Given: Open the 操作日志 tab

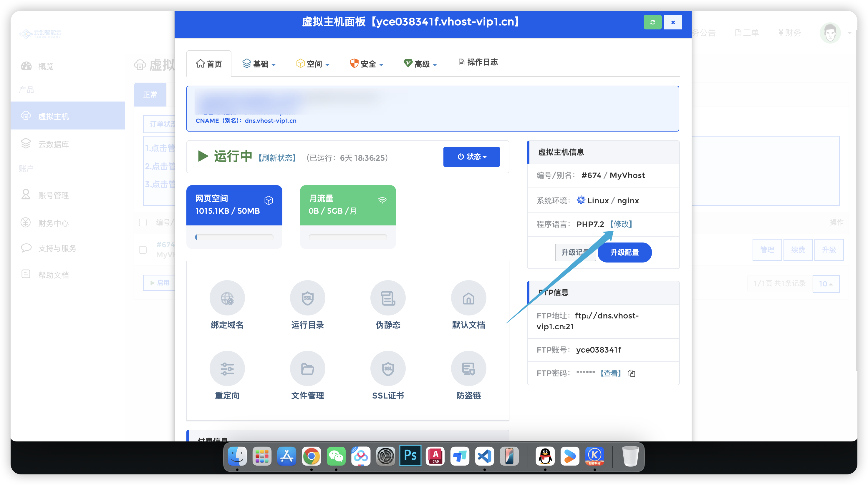Looking at the screenshot, I should pyautogui.click(x=478, y=62).
